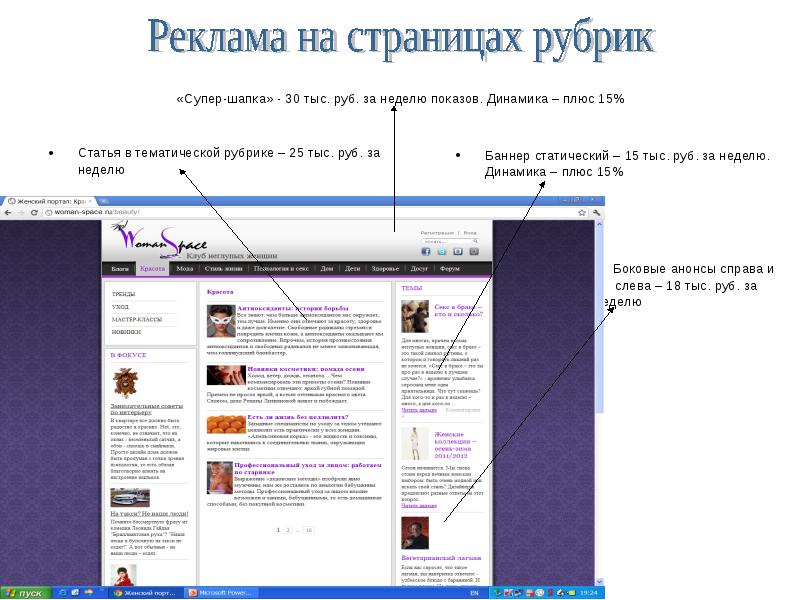Bookmark the page with the star icon

[x=583, y=213]
